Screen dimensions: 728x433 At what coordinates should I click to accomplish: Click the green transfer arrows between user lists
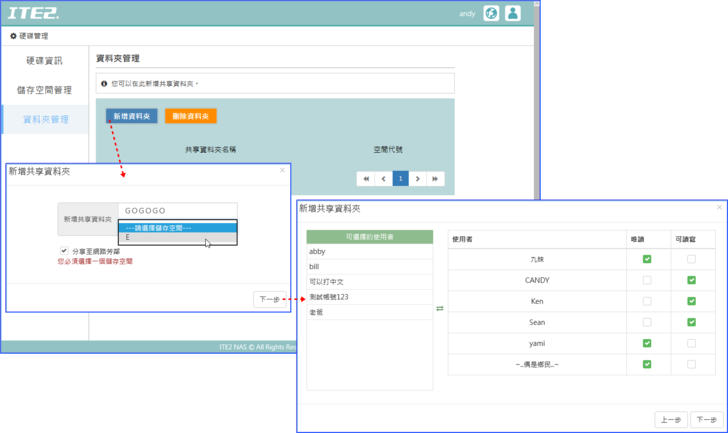(440, 308)
